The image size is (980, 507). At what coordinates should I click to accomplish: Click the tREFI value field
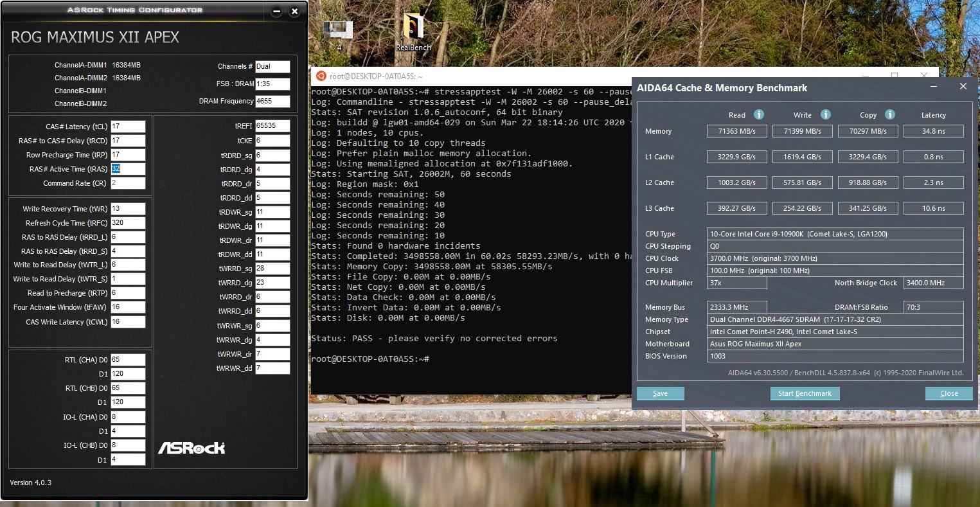tap(272, 126)
